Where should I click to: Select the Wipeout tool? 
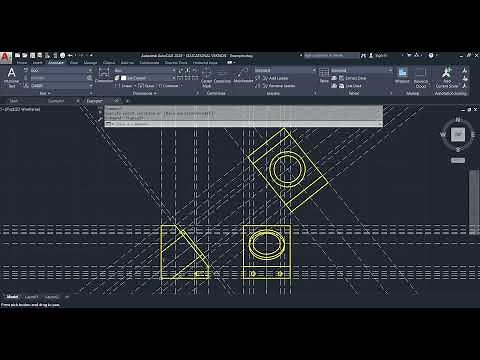coord(402,75)
